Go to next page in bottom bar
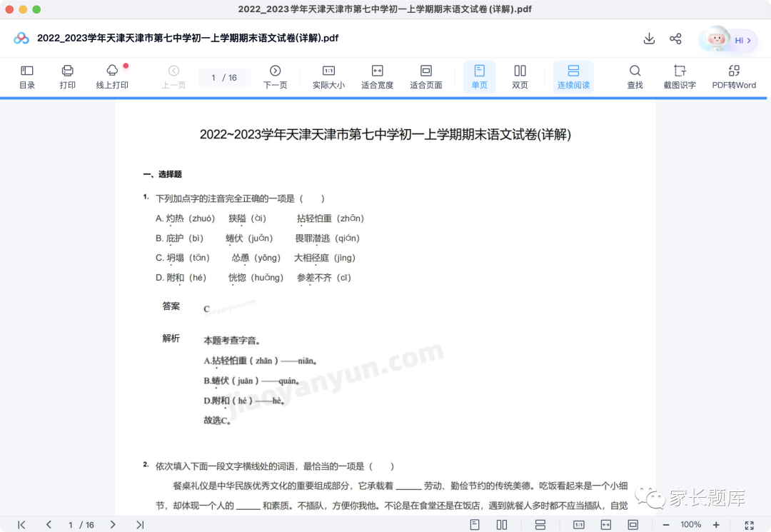Image resolution: width=771 pixels, height=532 pixels. pyautogui.click(x=113, y=525)
